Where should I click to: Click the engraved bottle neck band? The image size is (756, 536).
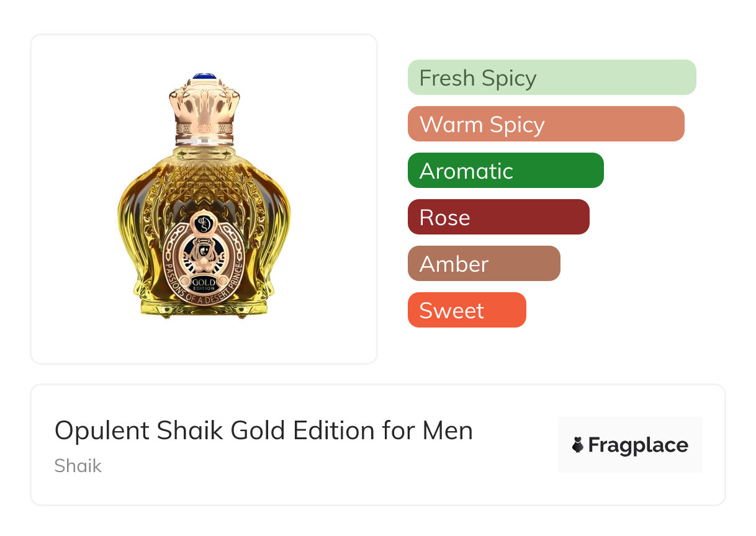coord(204,130)
